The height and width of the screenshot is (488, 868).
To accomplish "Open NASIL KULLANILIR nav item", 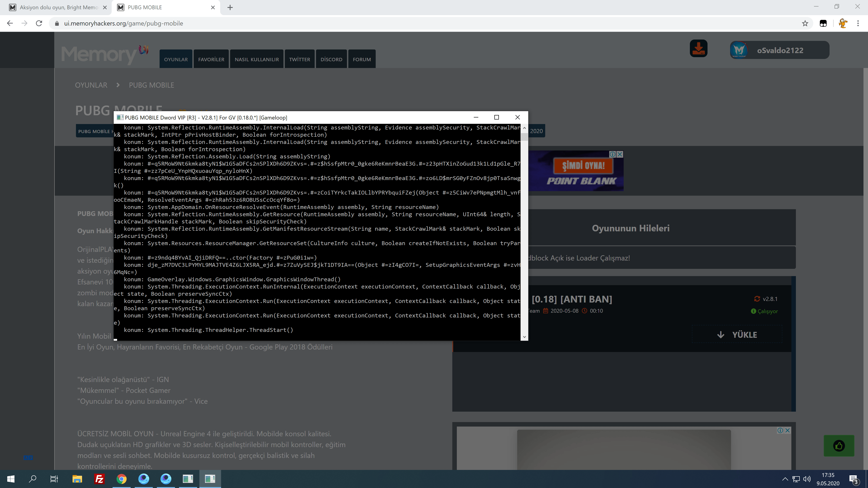I will pos(257,59).
